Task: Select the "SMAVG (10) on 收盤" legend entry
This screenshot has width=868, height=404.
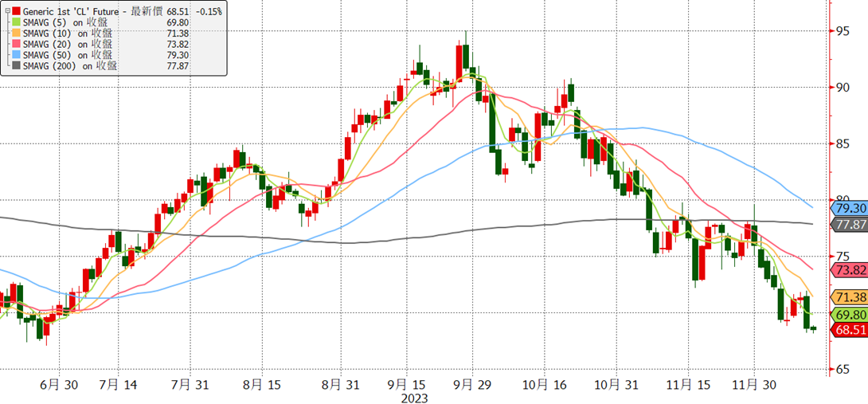Action: [68, 33]
